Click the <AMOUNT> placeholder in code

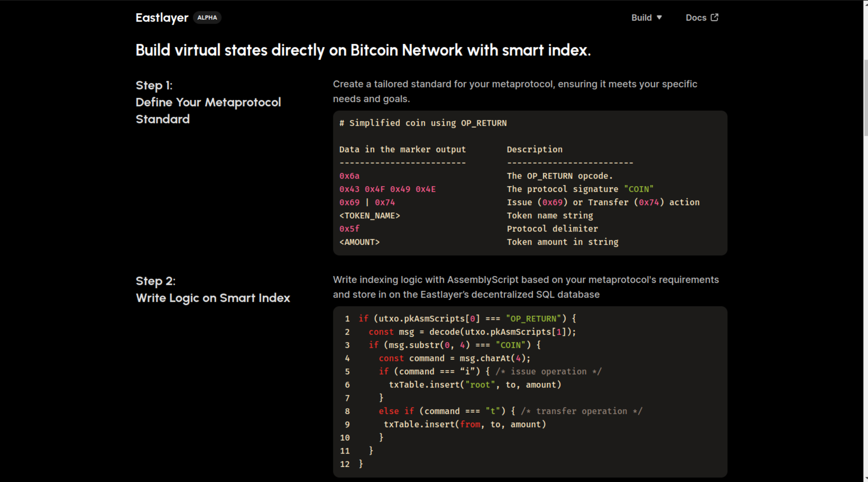pyautogui.click(x=359, y=242)
